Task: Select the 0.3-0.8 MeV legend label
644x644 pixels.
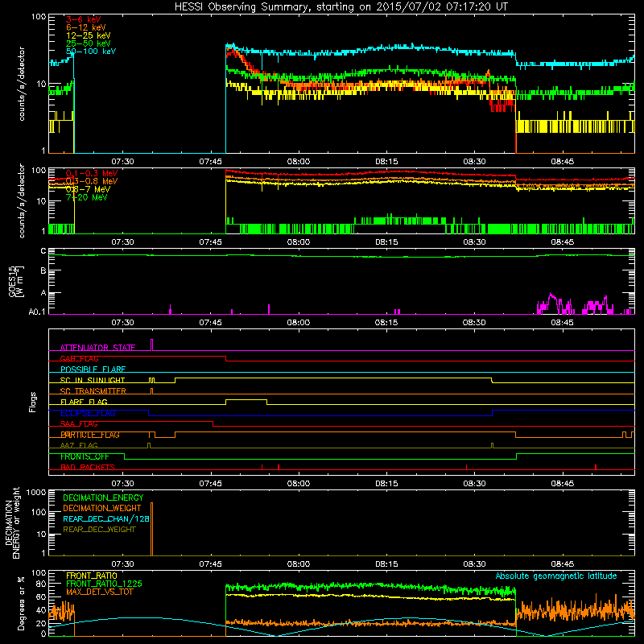Action: pyautogui.click(x=92, y=181)
